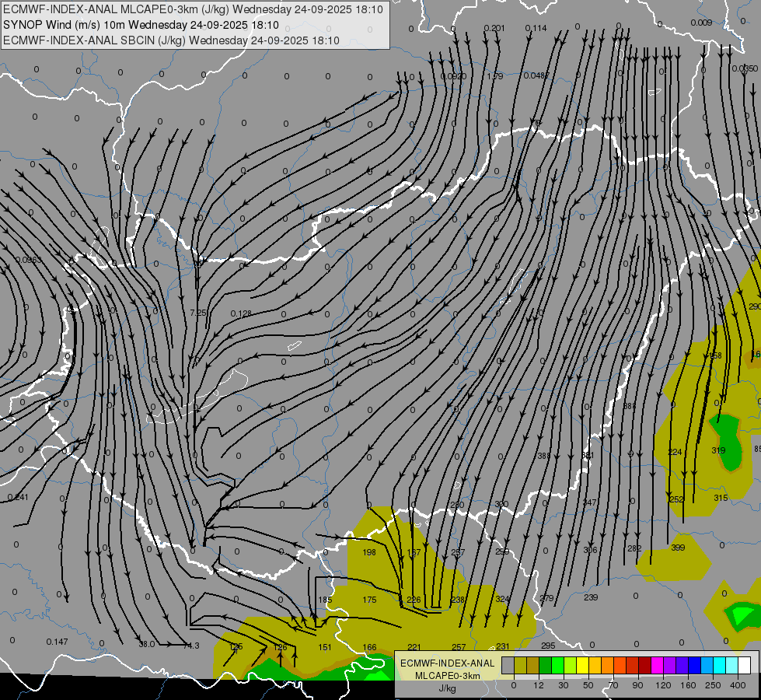
Task: Click the map value 198
Action: [x=369, y=552]
